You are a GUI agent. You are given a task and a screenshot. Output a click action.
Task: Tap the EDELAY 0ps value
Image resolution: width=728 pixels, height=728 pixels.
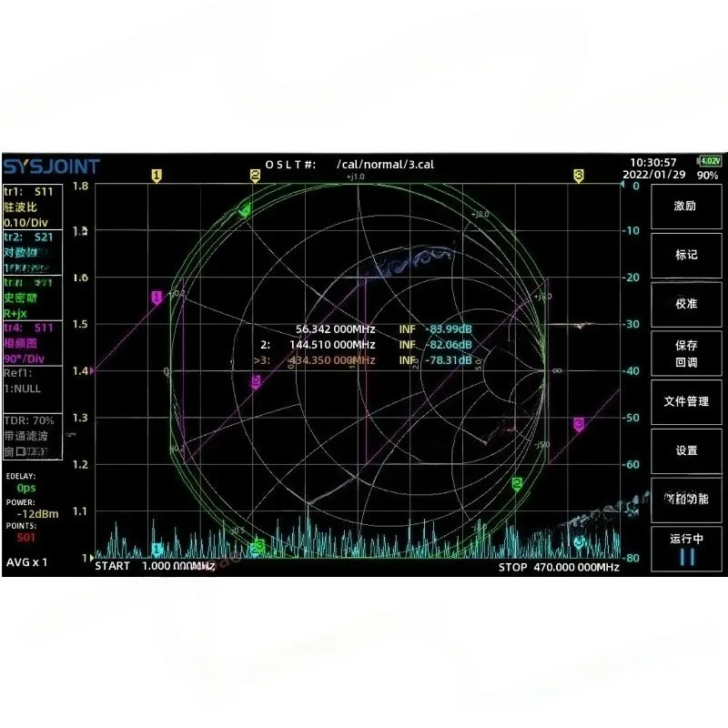pos(26,488)
